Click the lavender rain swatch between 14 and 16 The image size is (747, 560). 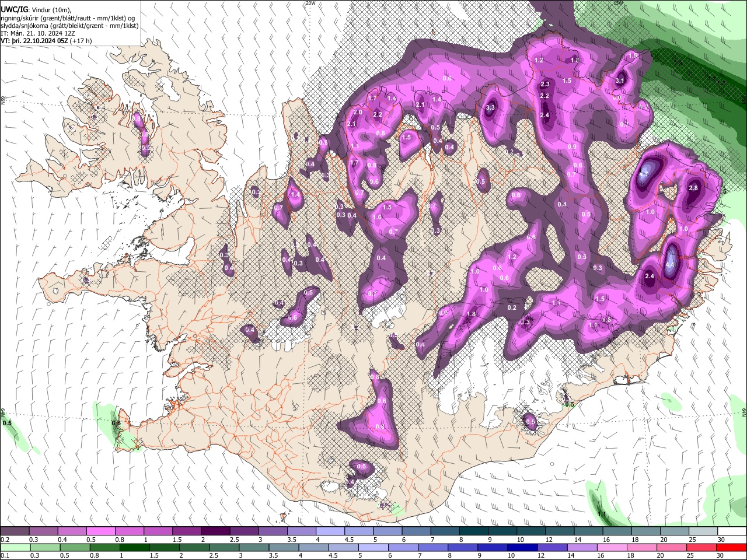click(x=581, y=547)
